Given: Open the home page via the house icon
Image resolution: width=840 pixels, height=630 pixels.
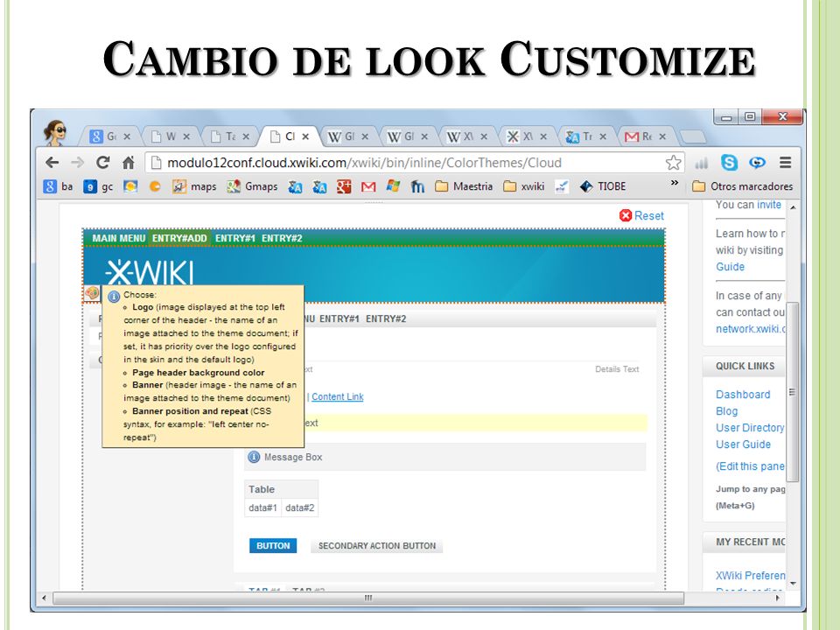Looking at the screenshot, I should pyautogui.click(x=129, y=163).
